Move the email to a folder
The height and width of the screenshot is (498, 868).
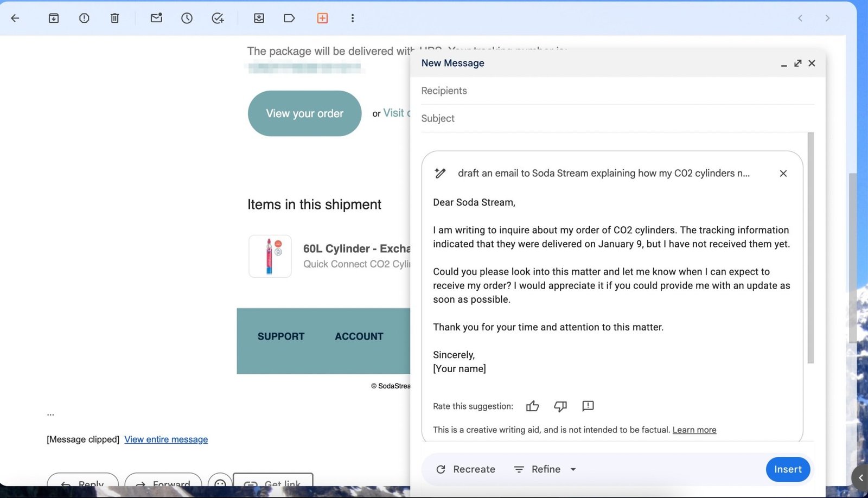point(259,18)
